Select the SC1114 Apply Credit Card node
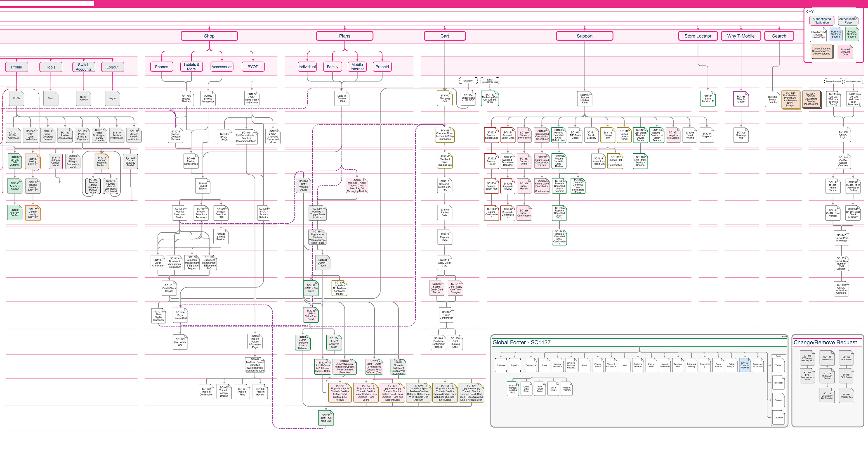 pyautogui.click(x=444, y=263)
